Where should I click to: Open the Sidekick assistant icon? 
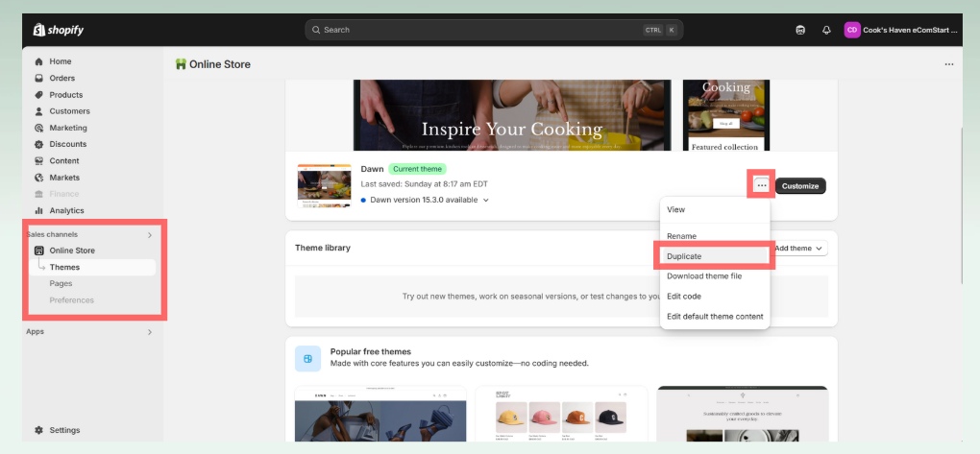tap(800, 30)
